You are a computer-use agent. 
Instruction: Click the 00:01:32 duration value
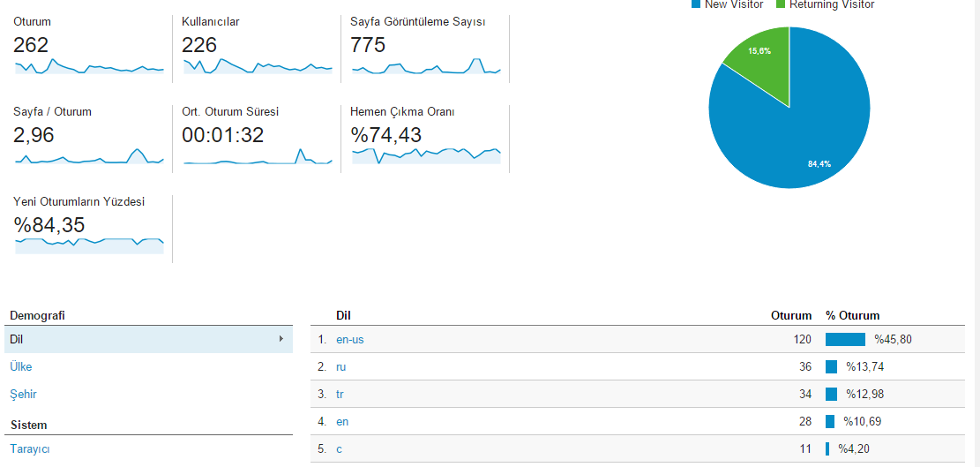(x=223, y=135)
